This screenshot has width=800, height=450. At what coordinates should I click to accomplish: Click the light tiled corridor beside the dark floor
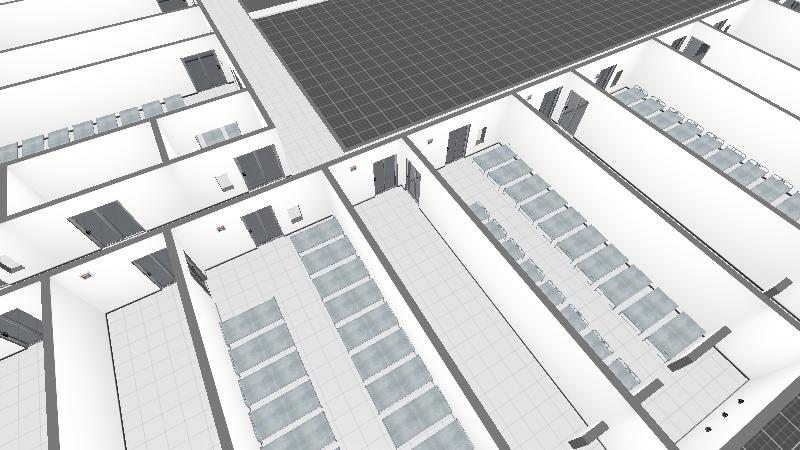click(290, 110)
